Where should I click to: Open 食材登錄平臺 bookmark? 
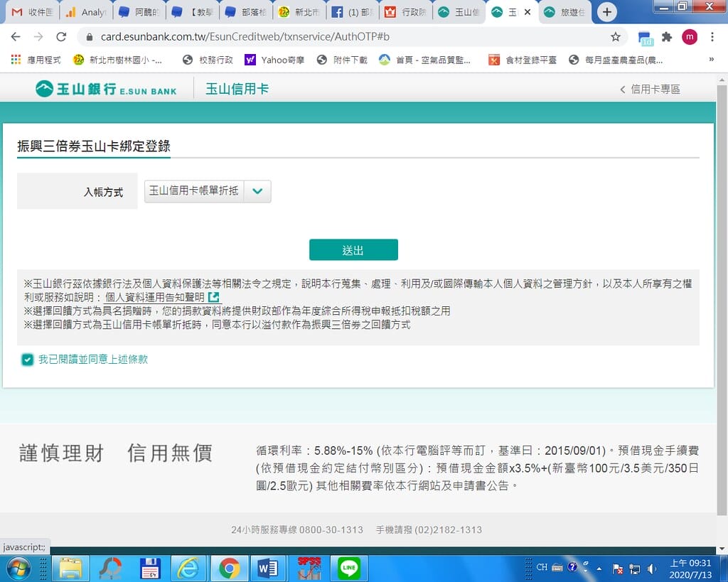pos(523,60)
